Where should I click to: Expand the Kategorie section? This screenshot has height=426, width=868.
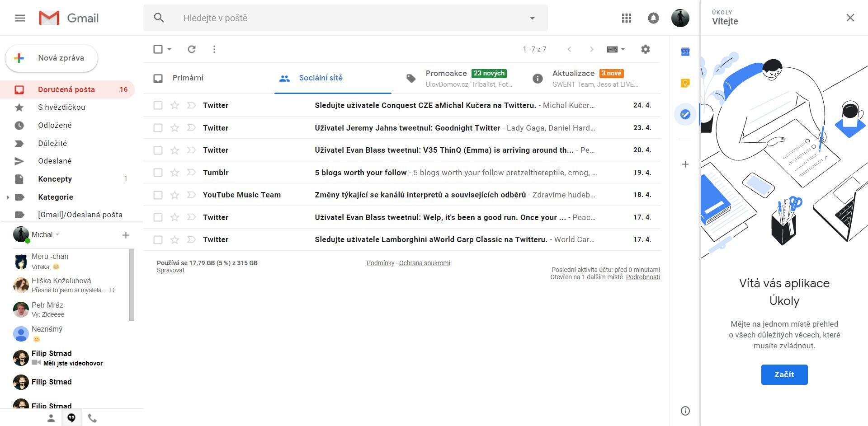point(7,197)
